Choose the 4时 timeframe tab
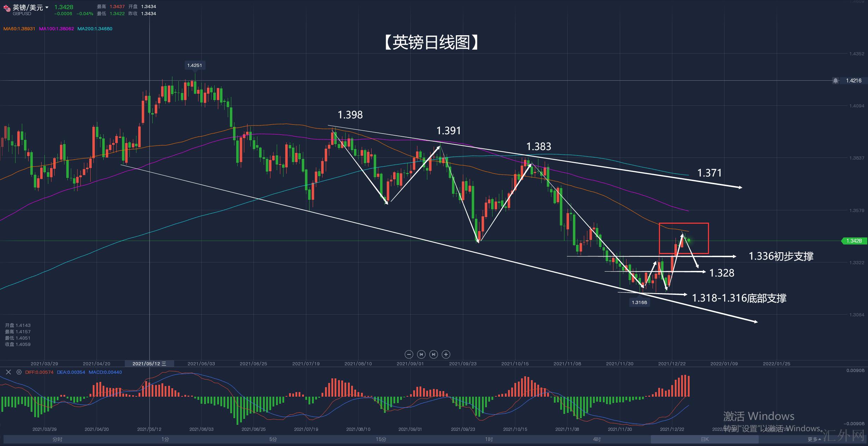The width and height of the screenshot is (868, 446). click(x=597, y=439)
